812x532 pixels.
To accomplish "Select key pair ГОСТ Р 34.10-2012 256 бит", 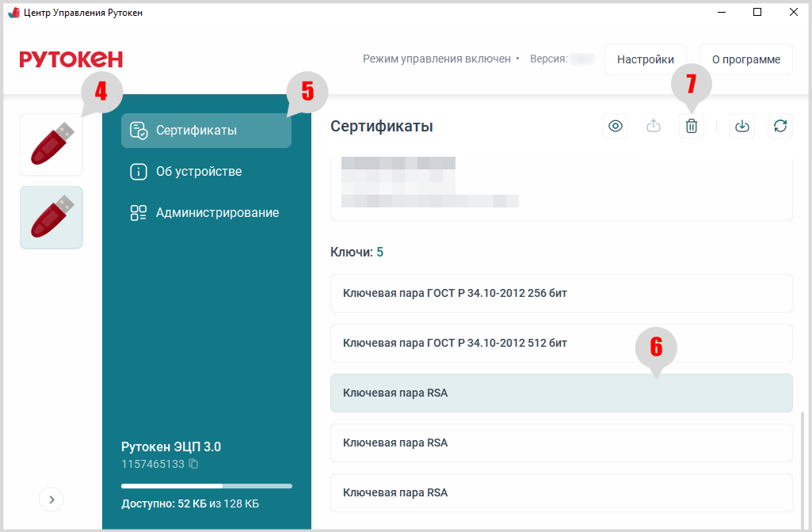I will coord(561,293).
